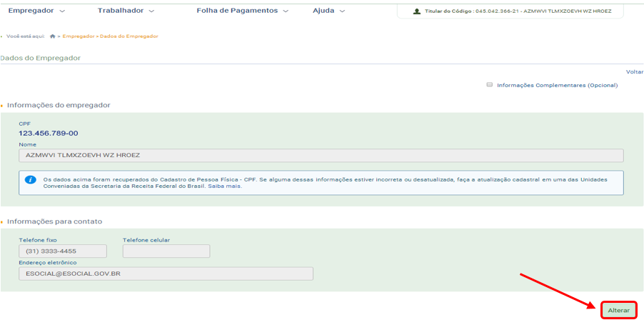
Task: Click Dados do Empregador breadcrumb link
Action: [129, 36]
